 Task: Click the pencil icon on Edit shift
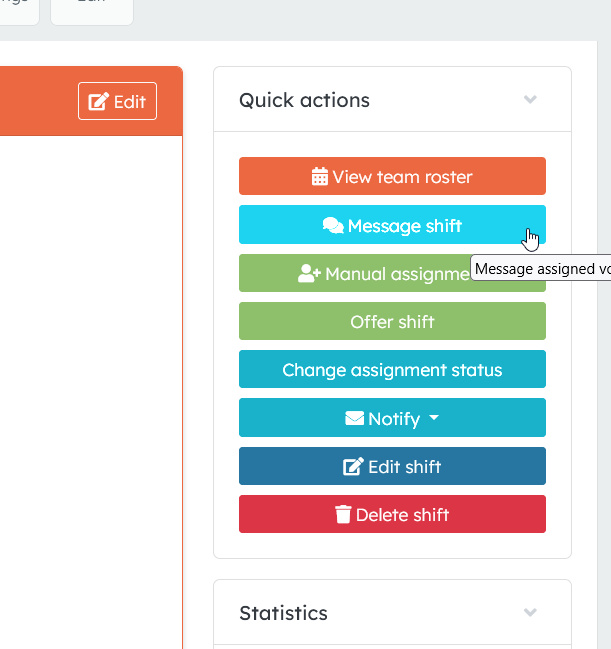(353, 467)
